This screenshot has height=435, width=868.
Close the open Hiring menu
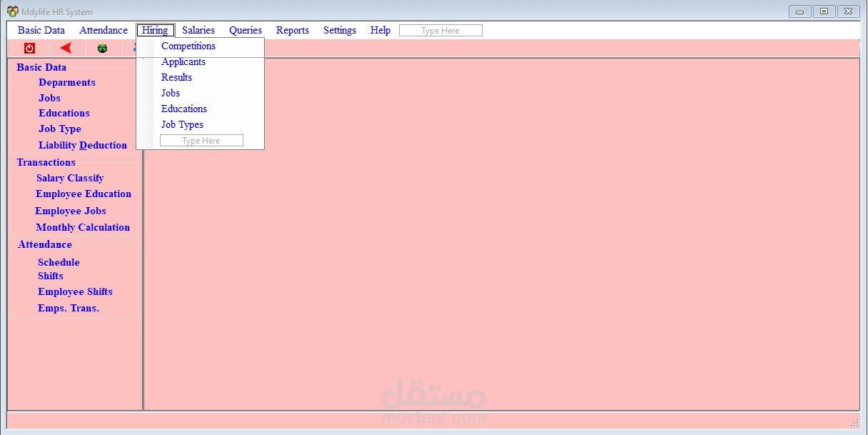[155, 30]
